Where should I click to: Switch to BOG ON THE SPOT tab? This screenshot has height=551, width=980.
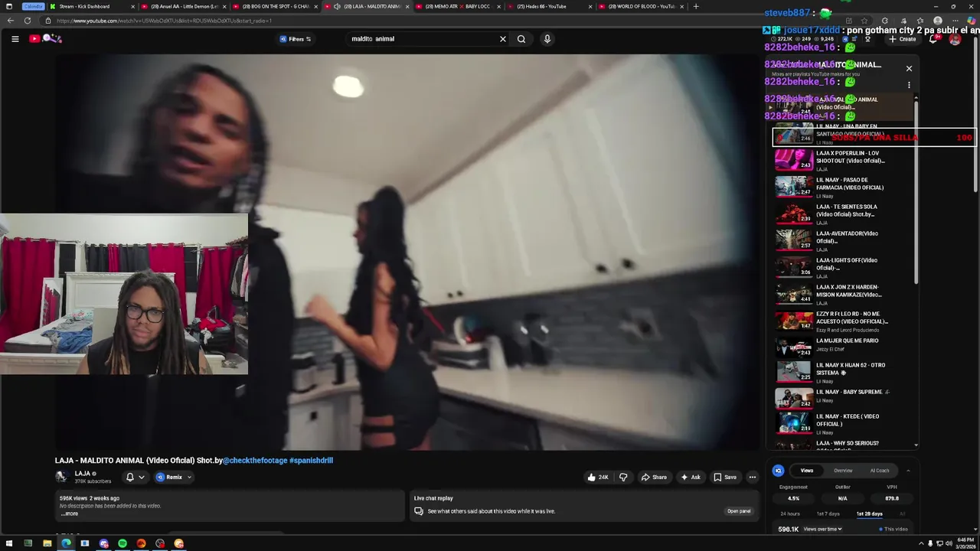[276, 6]
